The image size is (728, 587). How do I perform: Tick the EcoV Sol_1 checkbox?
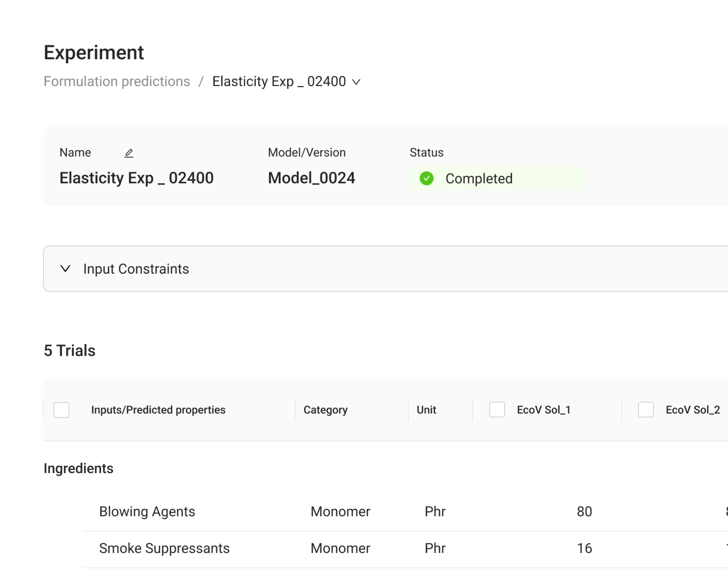[497, 410]
